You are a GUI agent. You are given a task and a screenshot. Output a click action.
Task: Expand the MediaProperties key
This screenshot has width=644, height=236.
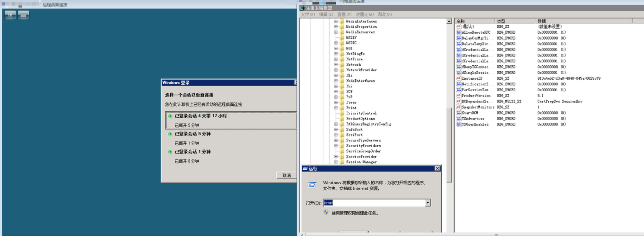[336, 27]
